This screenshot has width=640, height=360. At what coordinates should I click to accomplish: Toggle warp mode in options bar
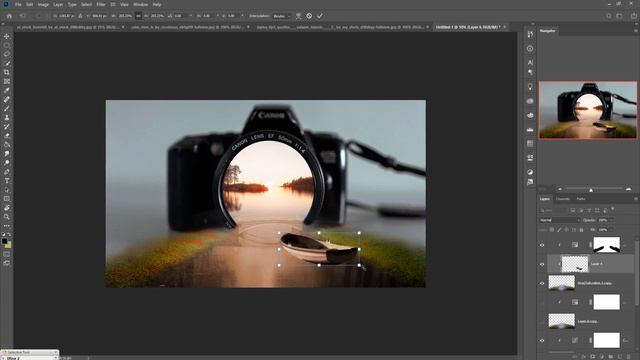(x=298, y=16)
